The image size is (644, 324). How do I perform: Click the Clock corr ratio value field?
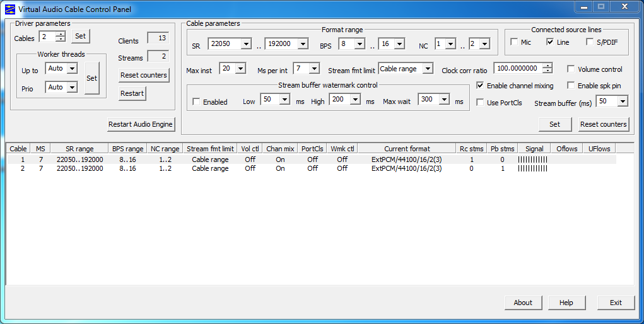click(x=518, y=68)
